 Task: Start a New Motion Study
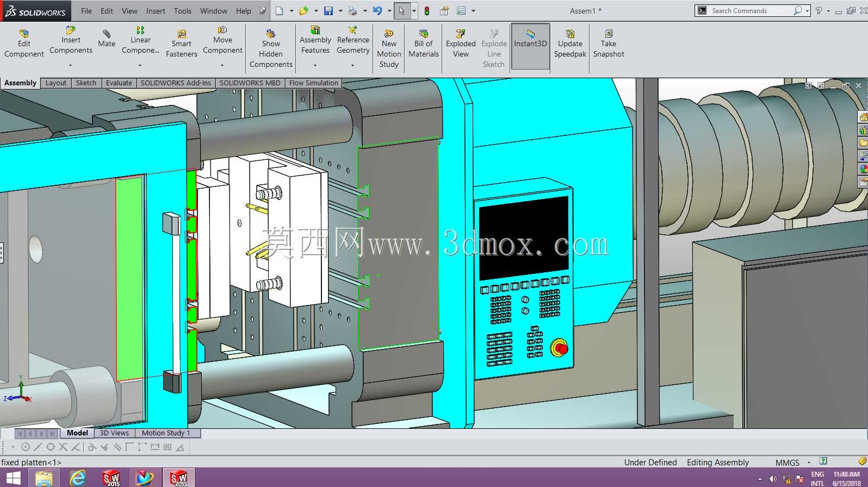coord(389,48)
